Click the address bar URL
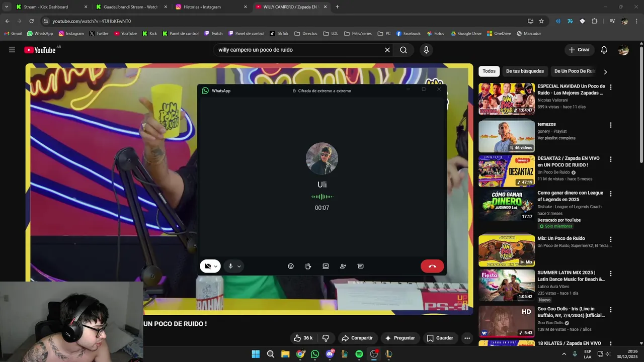The height and width of the screenshot is (362, 644). [x=92, y=21]
